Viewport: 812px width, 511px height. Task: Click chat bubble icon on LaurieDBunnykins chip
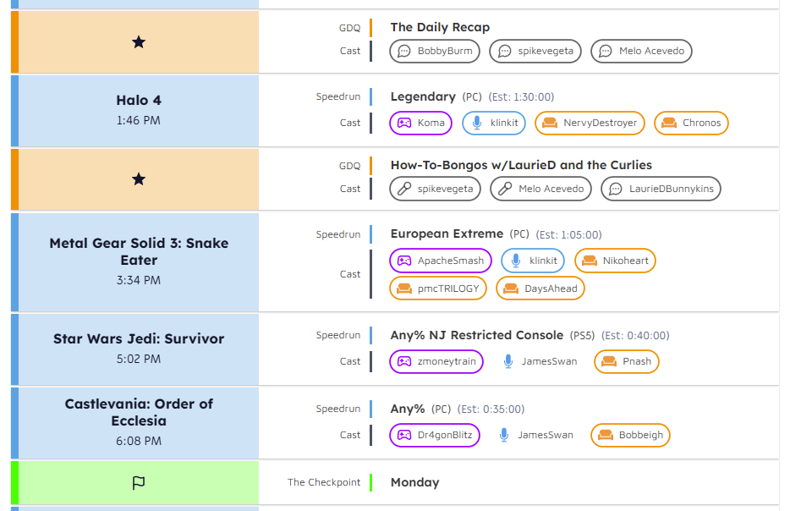[x=615, y=189]
